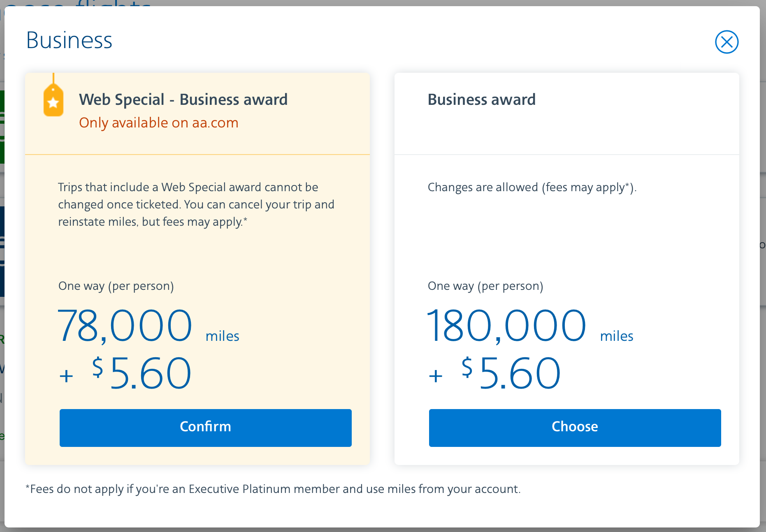766x532 pixels.
Task: Click the 'miles' label beside 180,000
Action: point(616,336)
